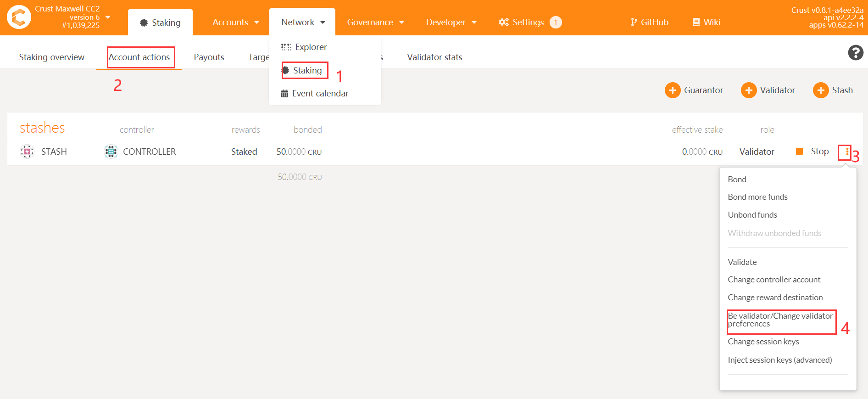Expand the Governance dropdown menu
868x399 pixels.
(375, 22)
